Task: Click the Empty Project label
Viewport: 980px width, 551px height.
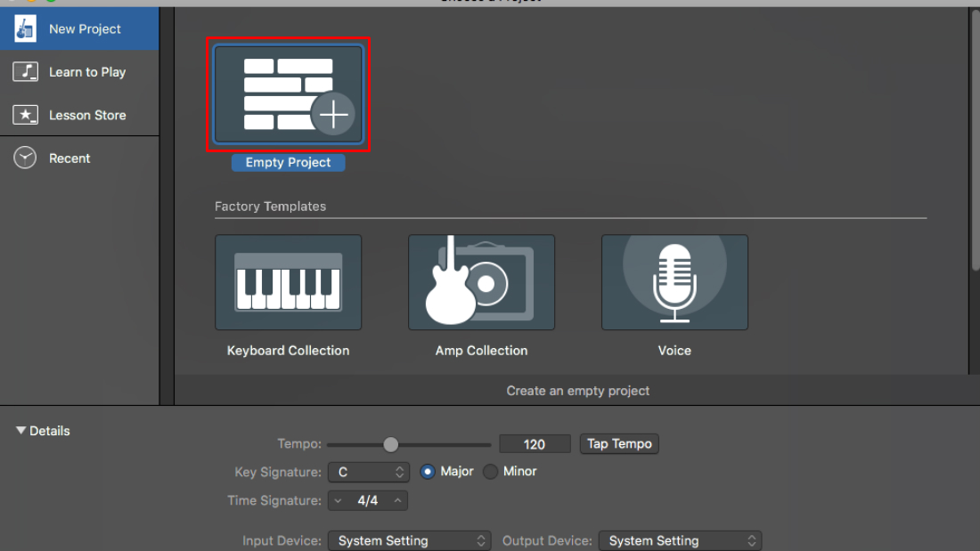Action: 288,163
